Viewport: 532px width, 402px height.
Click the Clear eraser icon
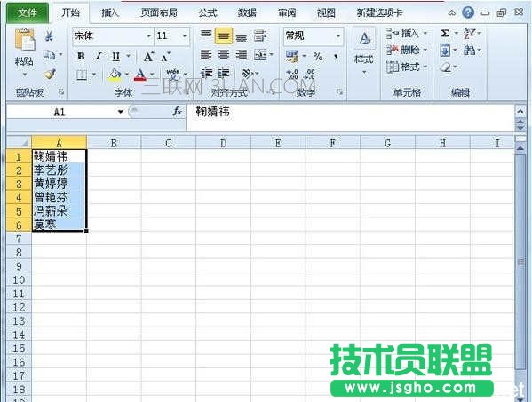tap(446, 67)
